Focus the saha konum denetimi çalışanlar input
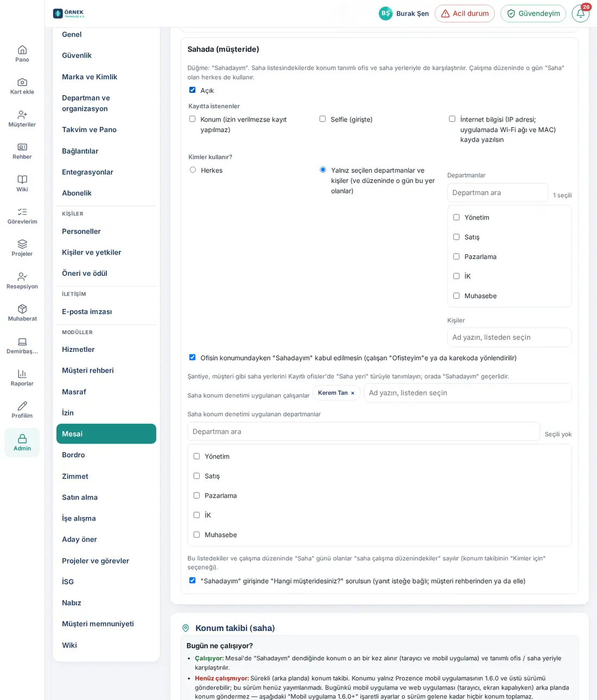This screenshot has width=597, height=700. point(467,393)
